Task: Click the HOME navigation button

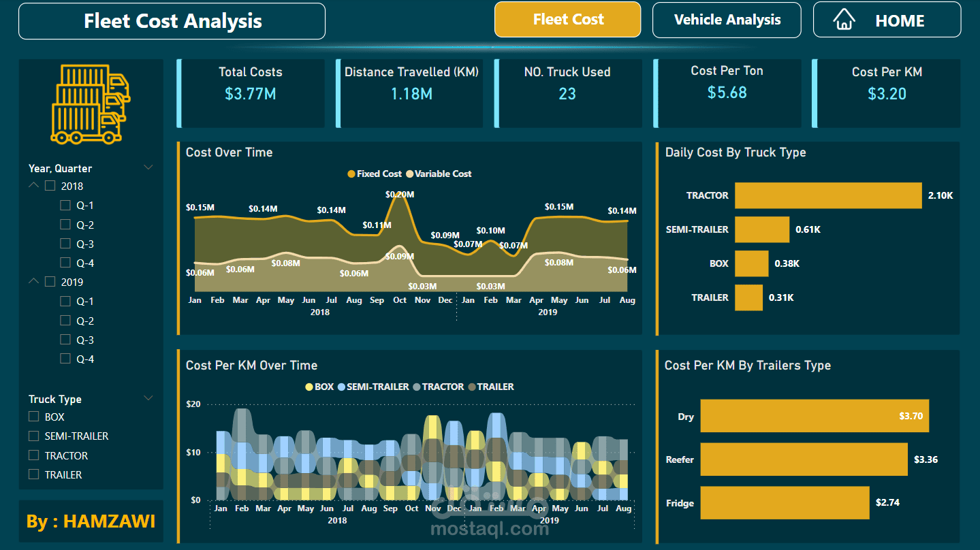Action: (x=886, y=20)
